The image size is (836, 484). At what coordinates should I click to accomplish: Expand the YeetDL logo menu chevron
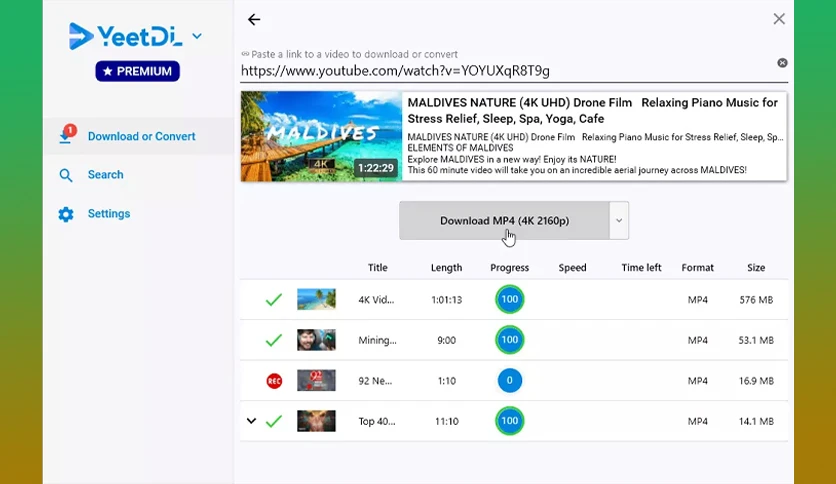coord(197,36)
